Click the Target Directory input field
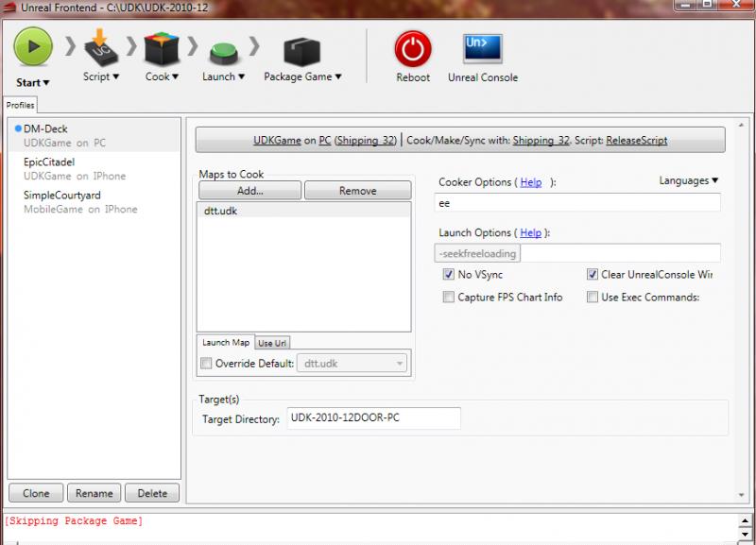 (373, 417)
